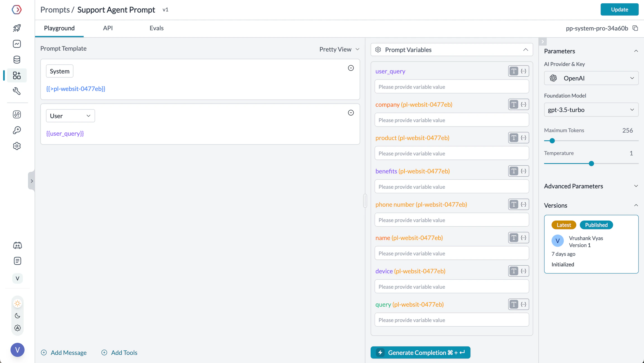This screenshot has width=644, height=363.
Task: Switch to dark theme with the moon icon
Action: [17, 316]
